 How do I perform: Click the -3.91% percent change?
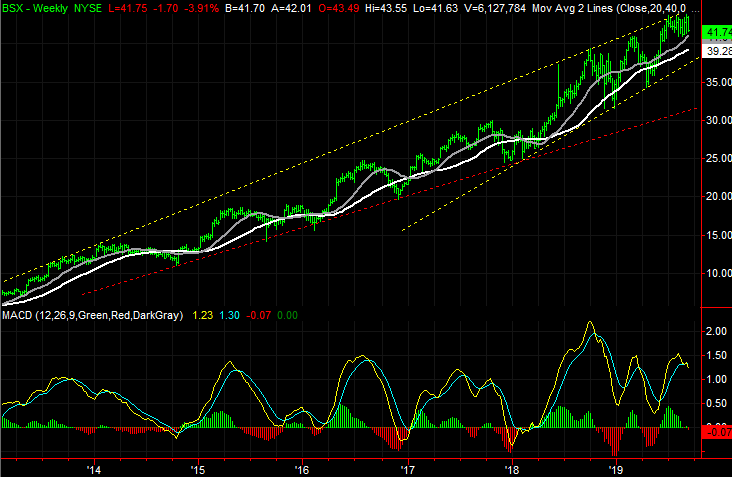pos(200,8)
